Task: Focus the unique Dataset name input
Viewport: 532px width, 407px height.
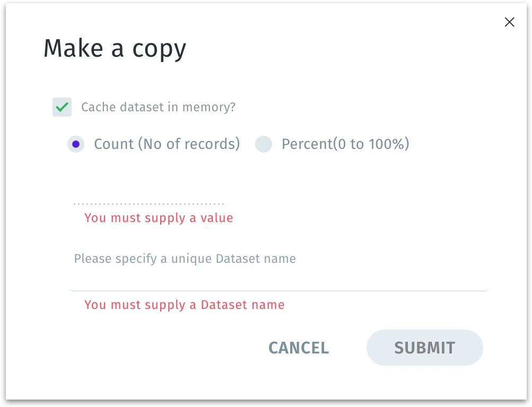Action: pyautogui.click(x=278, y=277)
